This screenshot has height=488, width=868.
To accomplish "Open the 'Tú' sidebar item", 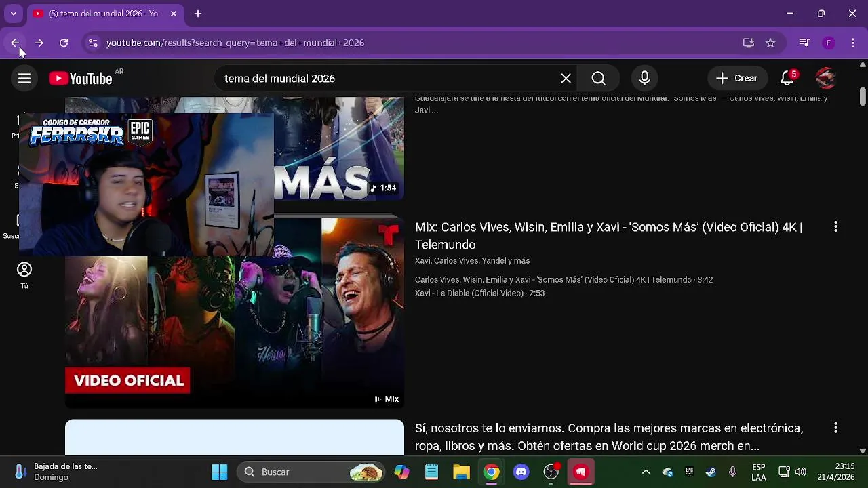I will (24, 276).
